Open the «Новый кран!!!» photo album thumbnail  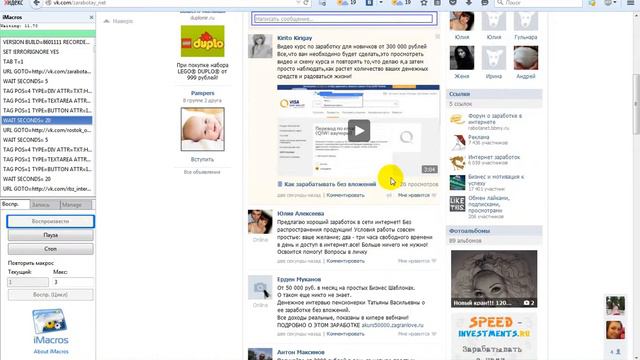coord(494,279)
